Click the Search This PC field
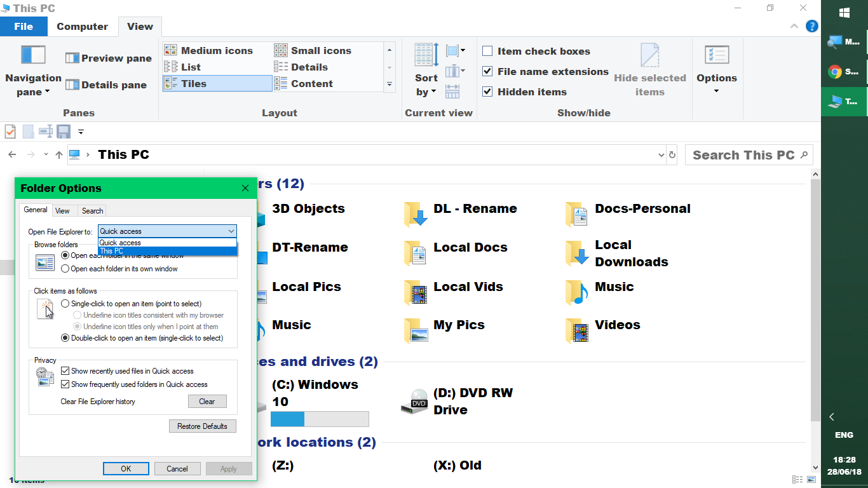Image resolution: width=868 pixels, height=488 pixels. coord(749,154)
